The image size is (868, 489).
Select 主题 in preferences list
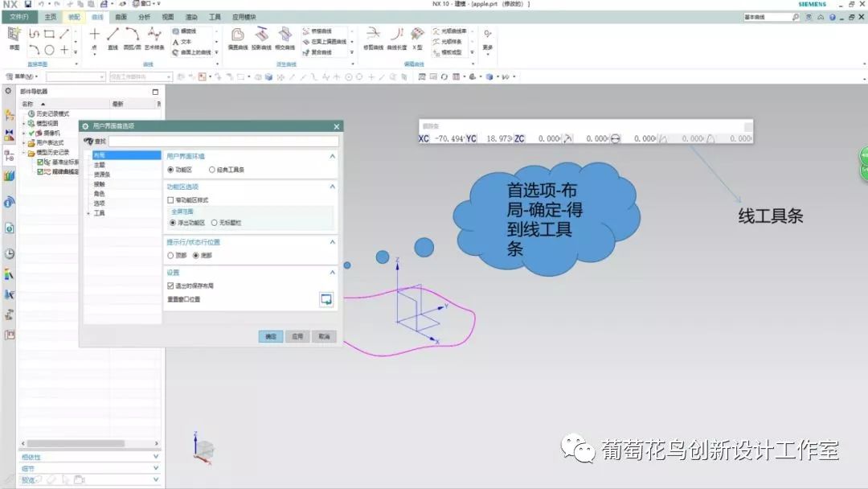point(99,165)
